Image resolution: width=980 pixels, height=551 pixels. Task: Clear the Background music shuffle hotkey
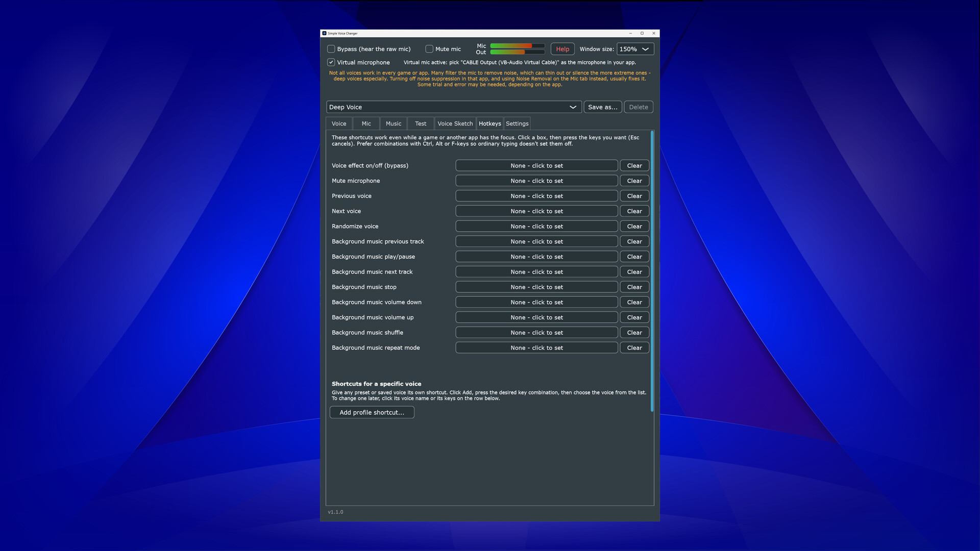(634, 333)
